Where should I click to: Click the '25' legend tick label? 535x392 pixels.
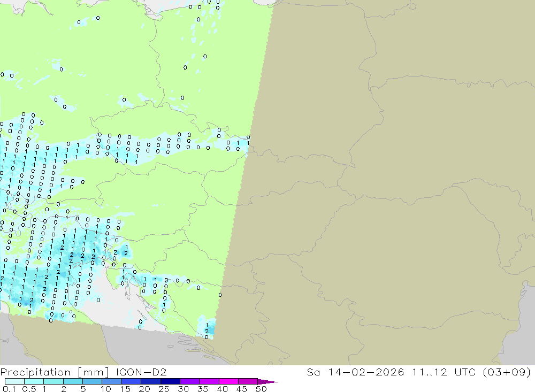(164, 389)
